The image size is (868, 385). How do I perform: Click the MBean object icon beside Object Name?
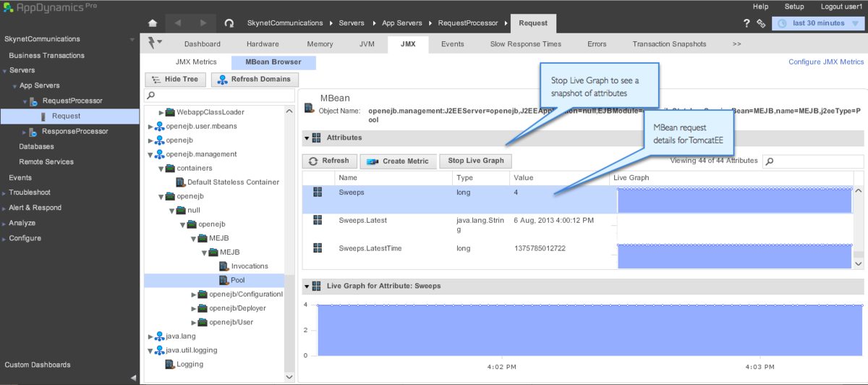(x=309, y=109)
